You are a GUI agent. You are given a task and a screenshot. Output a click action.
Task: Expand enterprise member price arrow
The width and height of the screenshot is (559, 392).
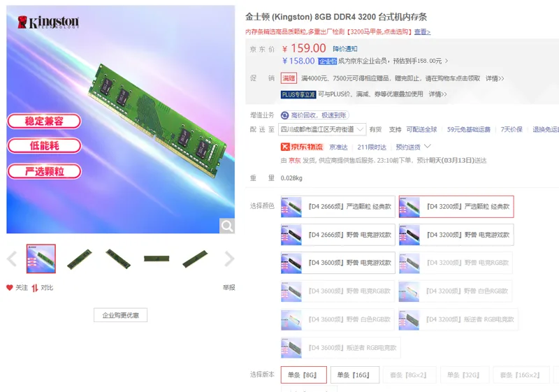tap(447, 61)
